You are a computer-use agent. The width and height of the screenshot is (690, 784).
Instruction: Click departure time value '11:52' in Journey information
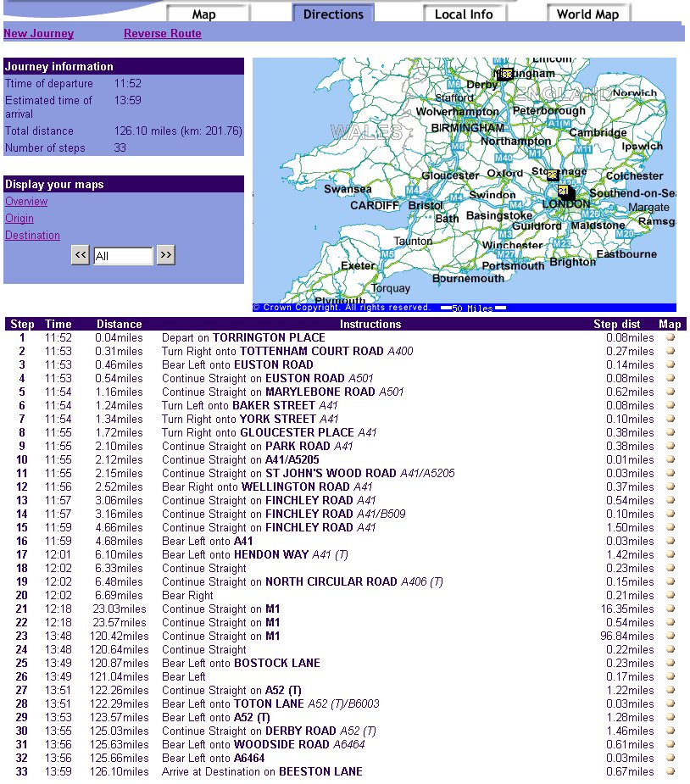127,83
